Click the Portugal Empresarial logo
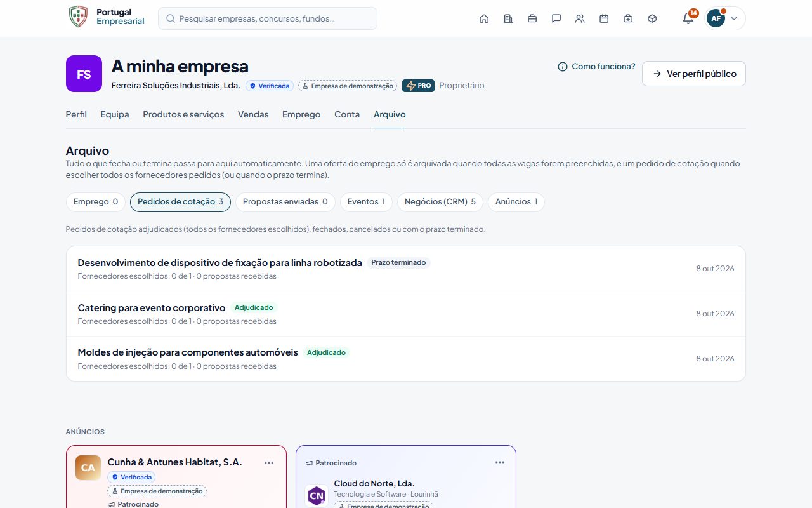Image resolution: width=812 pixels, height=508 pixels. coord(107,17)
